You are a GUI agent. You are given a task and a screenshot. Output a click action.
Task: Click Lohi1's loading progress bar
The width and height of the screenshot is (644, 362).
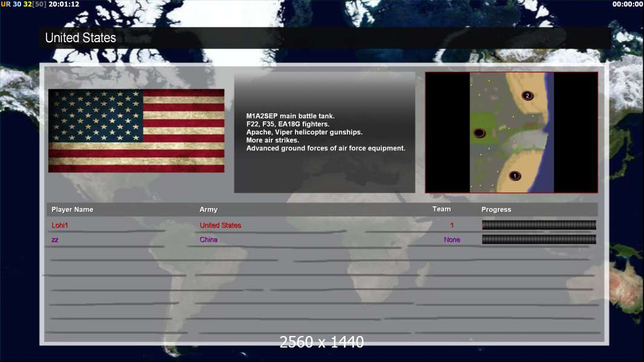(x=539, y=224)
